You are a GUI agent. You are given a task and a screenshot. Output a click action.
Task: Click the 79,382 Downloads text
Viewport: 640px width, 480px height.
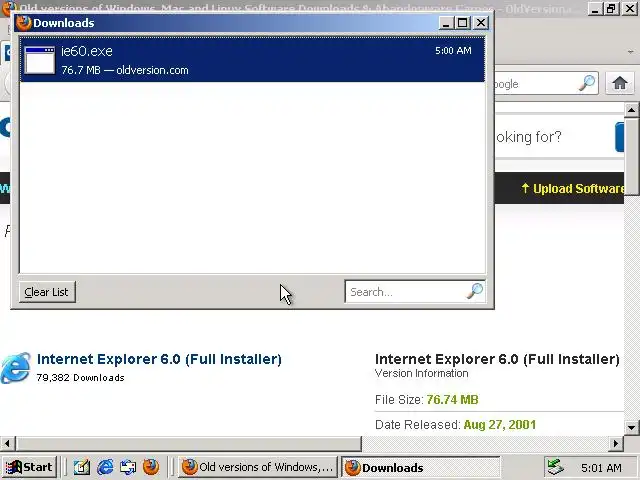tap(80, 378)
